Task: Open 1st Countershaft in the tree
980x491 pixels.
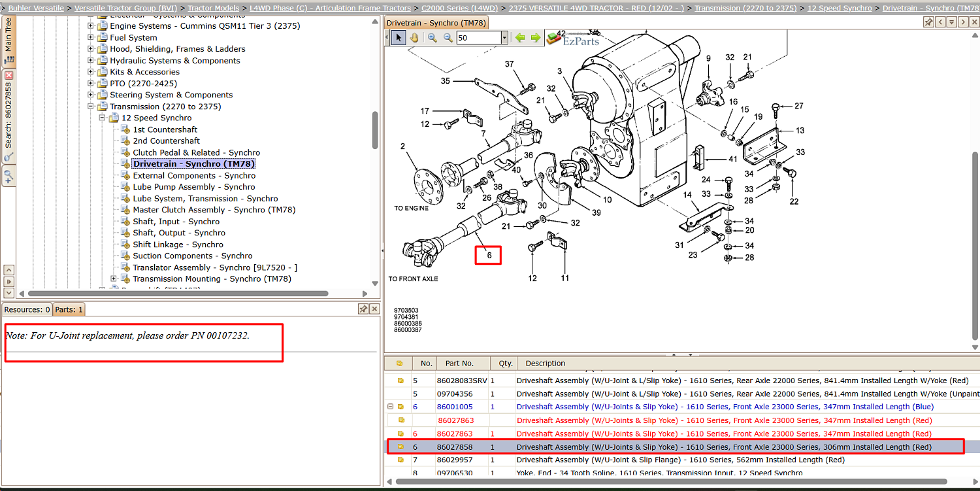Action: 165,129
